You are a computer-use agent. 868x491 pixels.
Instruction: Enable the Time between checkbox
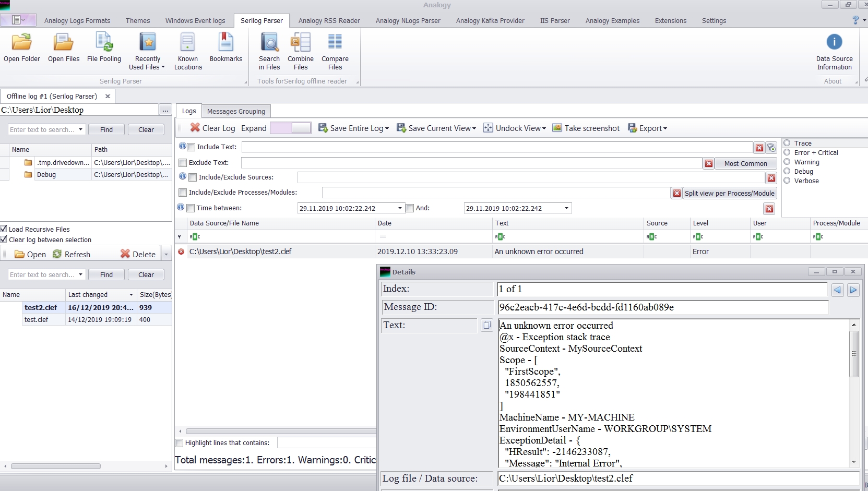(x=191, y=208)
